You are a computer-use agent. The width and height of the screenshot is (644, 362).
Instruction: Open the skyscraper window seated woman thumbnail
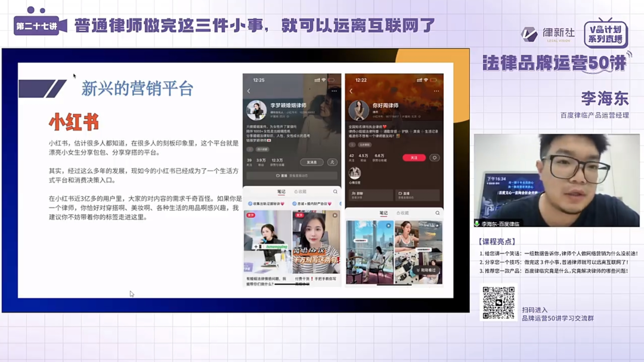(370, 252)
